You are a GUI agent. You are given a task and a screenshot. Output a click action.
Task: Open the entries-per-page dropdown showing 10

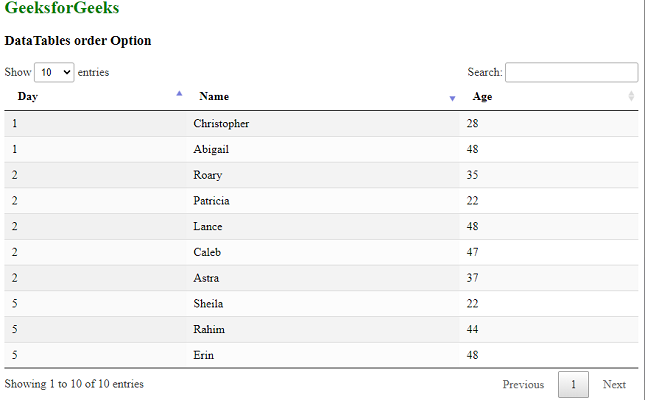tap(54, 72)
